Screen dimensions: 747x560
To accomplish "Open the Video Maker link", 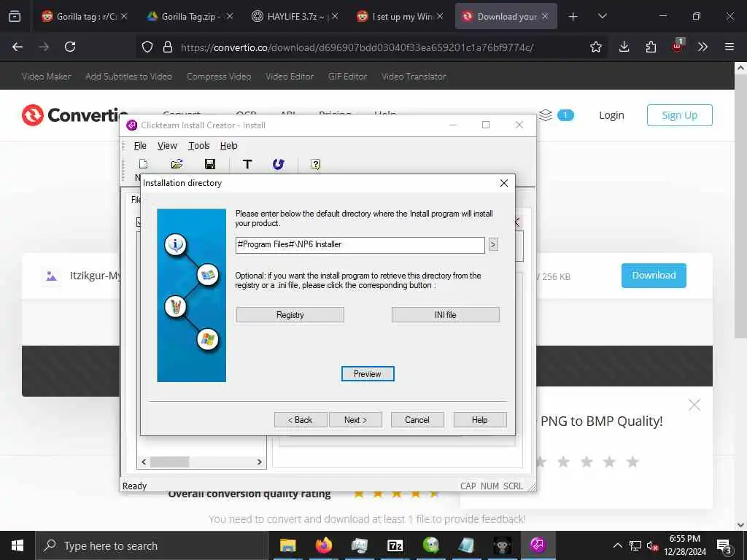I will pos(46,76).
